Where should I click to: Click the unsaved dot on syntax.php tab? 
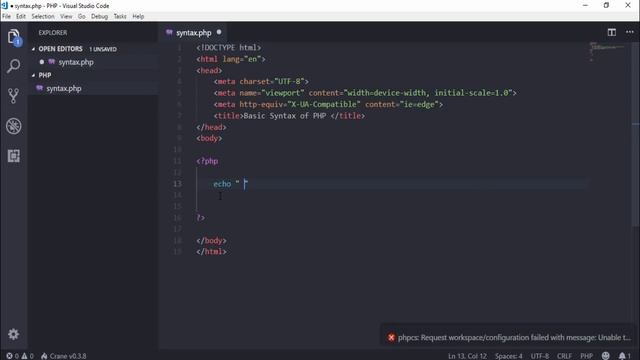(219, 32)
